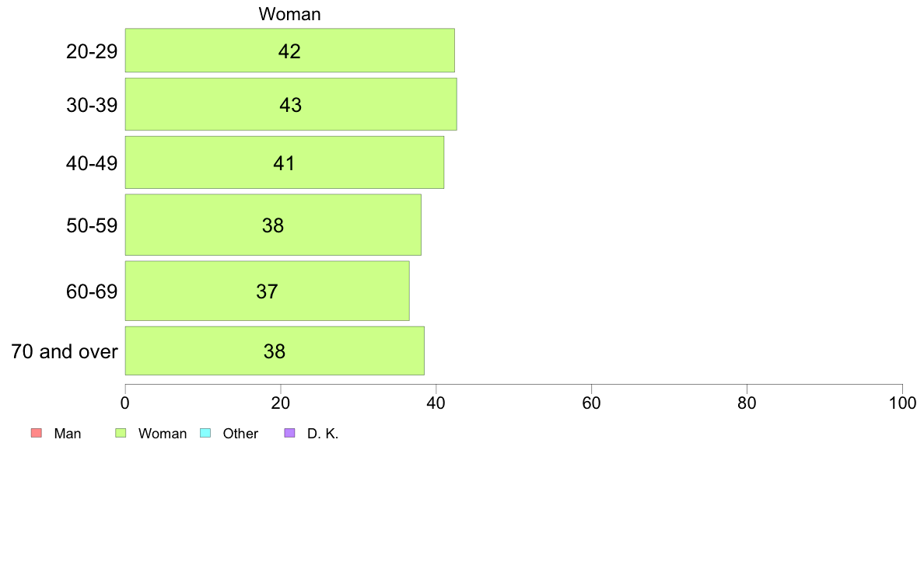Image resolution: width=924 pixels, height=572 pixels.
Task: Click the cyan Other legend swatch
Action: [205, 433]
